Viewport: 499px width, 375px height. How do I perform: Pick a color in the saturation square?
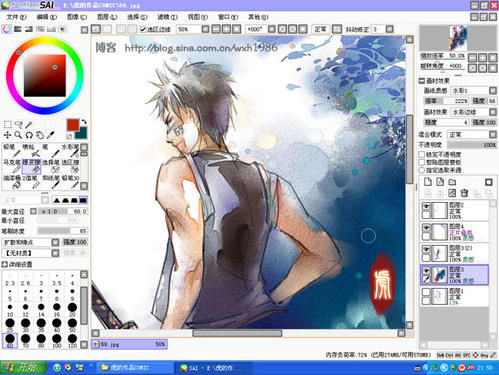tap(45, 76)
